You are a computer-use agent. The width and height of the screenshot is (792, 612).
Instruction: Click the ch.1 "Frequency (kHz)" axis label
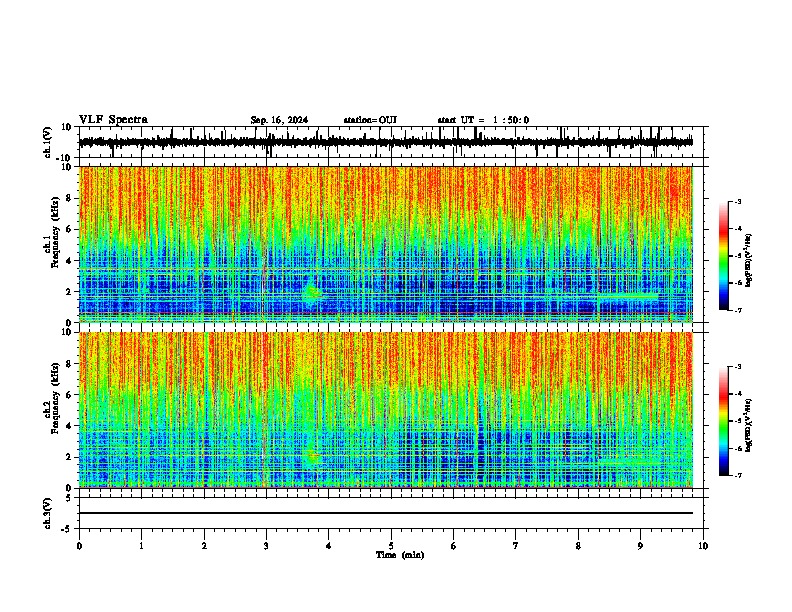[x=56, y=232]
